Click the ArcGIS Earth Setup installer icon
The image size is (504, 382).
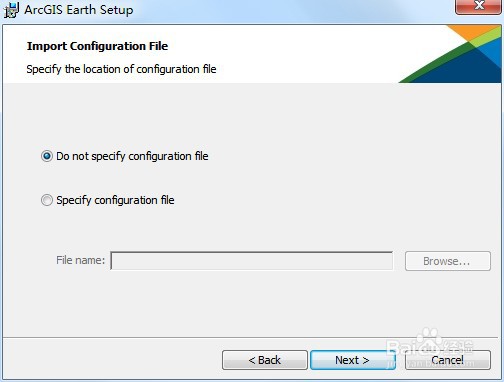tap(11, 10)
